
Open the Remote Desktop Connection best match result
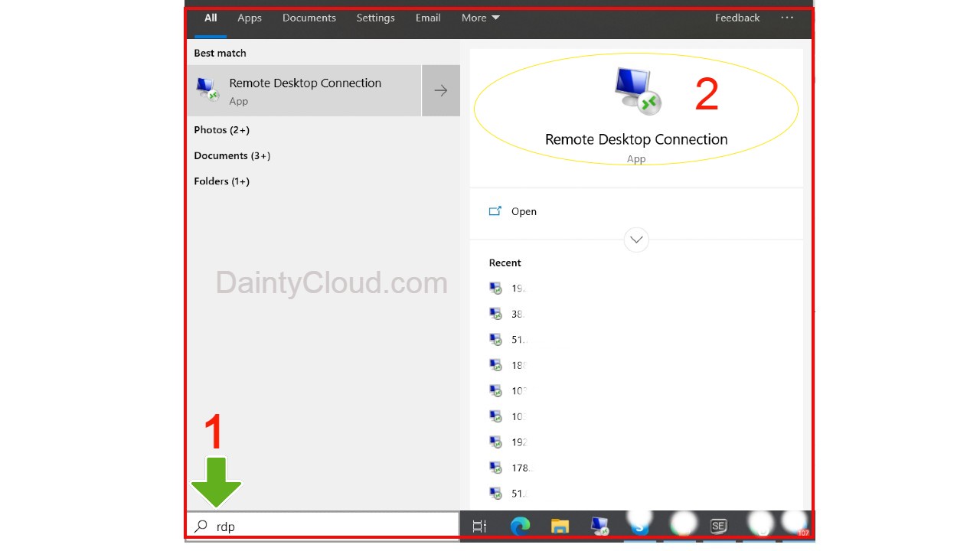click(x=305, y=90)
